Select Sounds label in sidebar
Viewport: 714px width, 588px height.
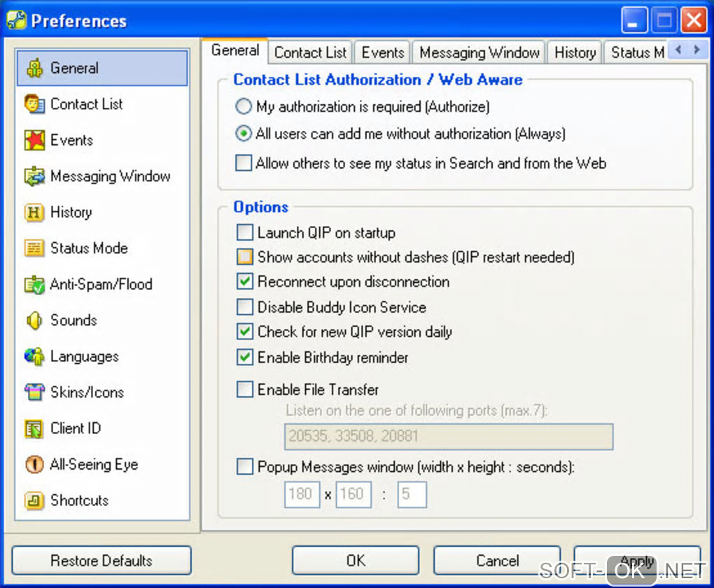click(x=73, y=320)
